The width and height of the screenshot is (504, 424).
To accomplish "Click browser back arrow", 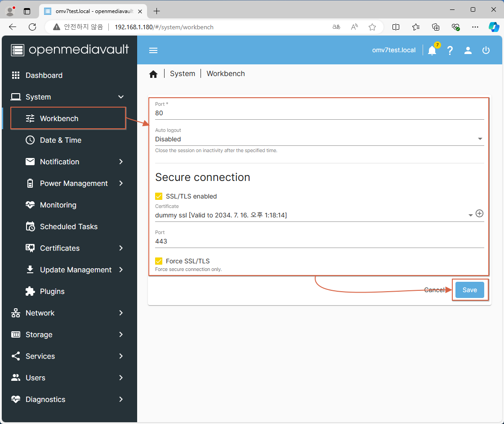I will [x=13, y=27].
